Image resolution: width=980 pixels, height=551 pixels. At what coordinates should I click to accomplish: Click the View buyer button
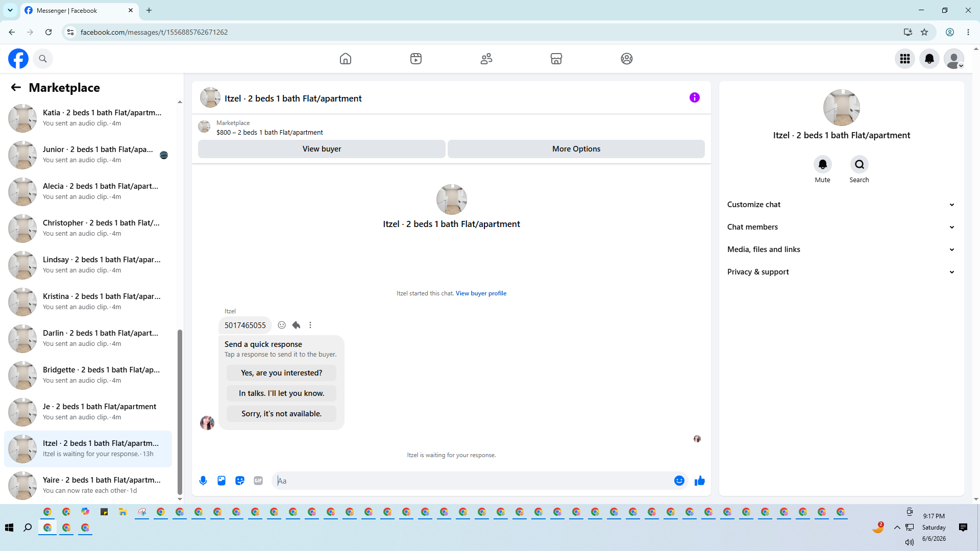[322, 149]
